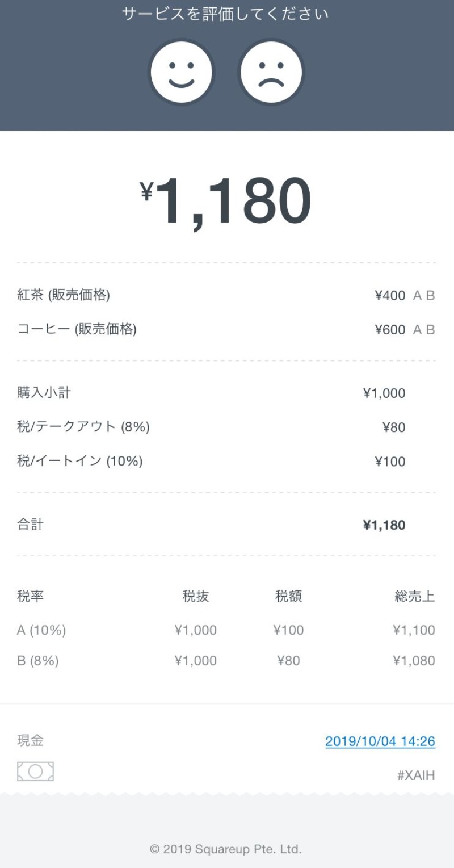Rate the service with the smiley face

(182, 72)
